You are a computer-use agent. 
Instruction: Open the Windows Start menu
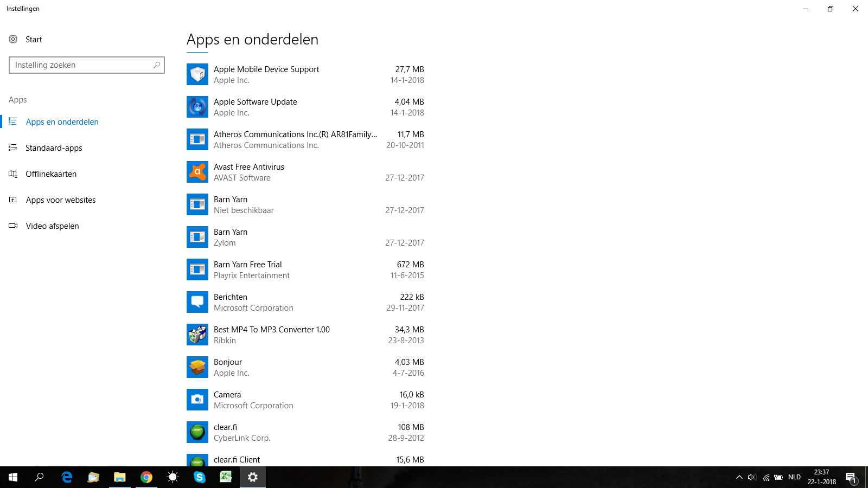point(13,477)
